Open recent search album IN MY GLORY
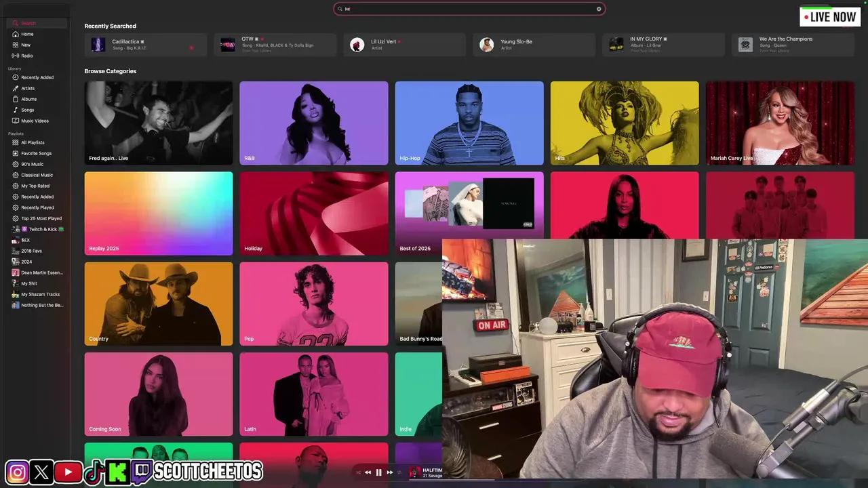This screenshot has height=488, width=868. [x=663, y=45]
